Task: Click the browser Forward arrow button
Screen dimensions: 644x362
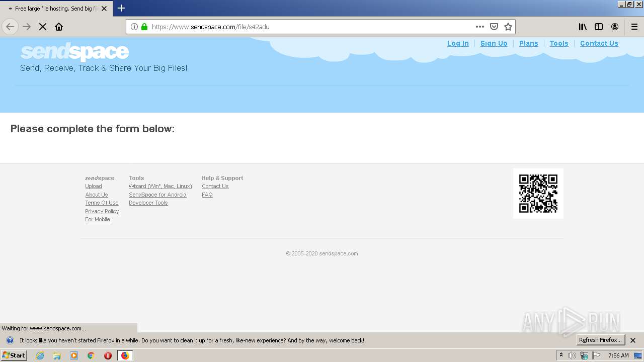Action: [27, 27]
